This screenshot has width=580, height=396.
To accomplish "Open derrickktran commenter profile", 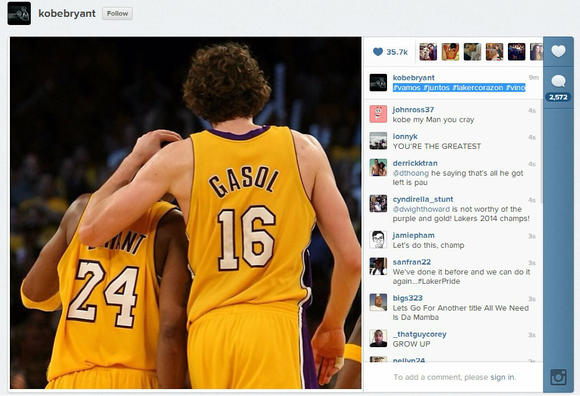I will 415,163.
